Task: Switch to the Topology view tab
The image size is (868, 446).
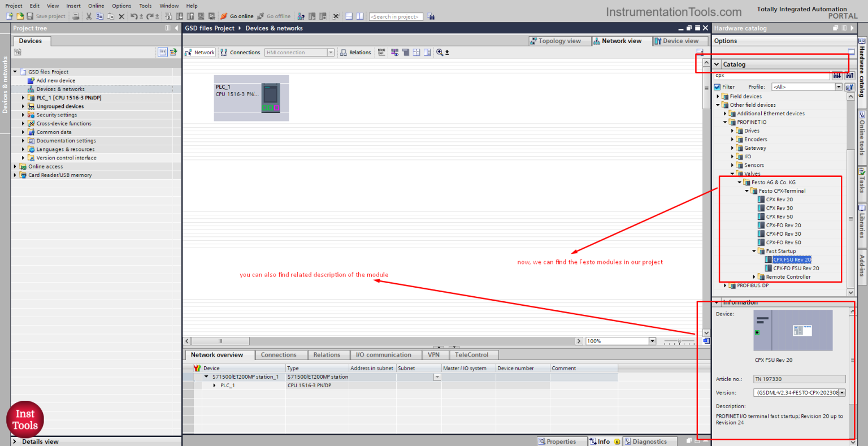Action: click(559, 41)
